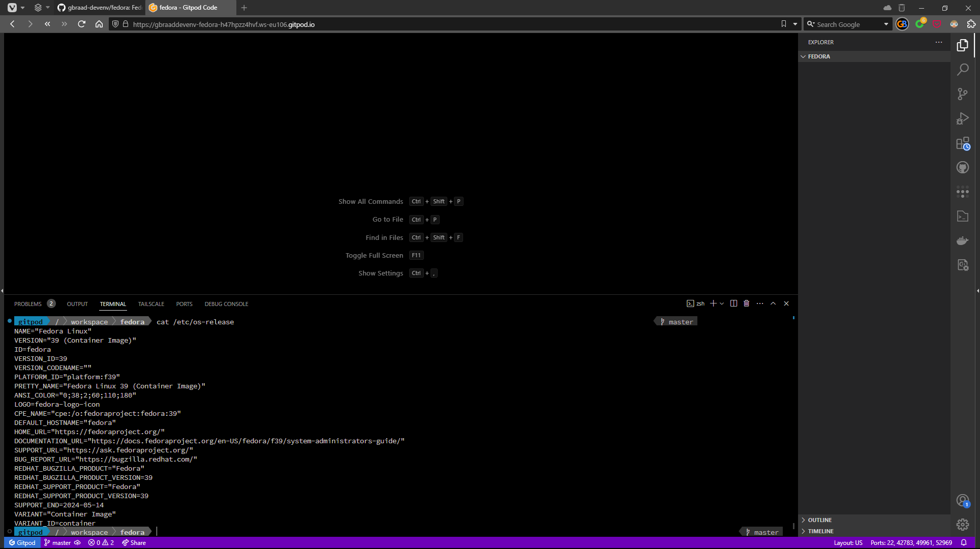Open the Tailscale view in activity bar
Viewport: 980px width, 549px height.
(963, 192)
